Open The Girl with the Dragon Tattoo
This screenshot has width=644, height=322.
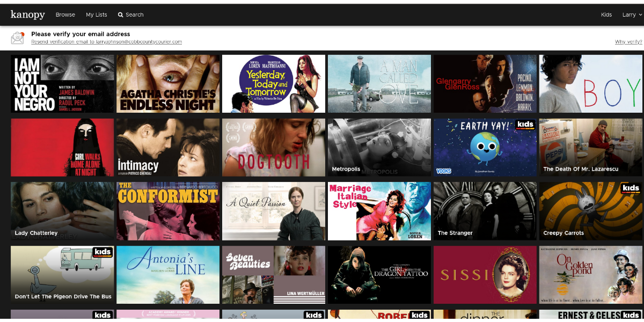coord(379,275)
